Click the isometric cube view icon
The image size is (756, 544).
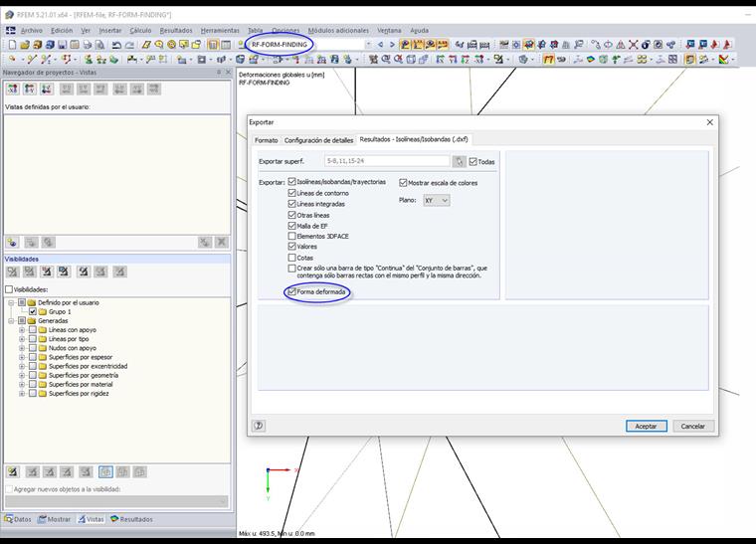[411, 60]
